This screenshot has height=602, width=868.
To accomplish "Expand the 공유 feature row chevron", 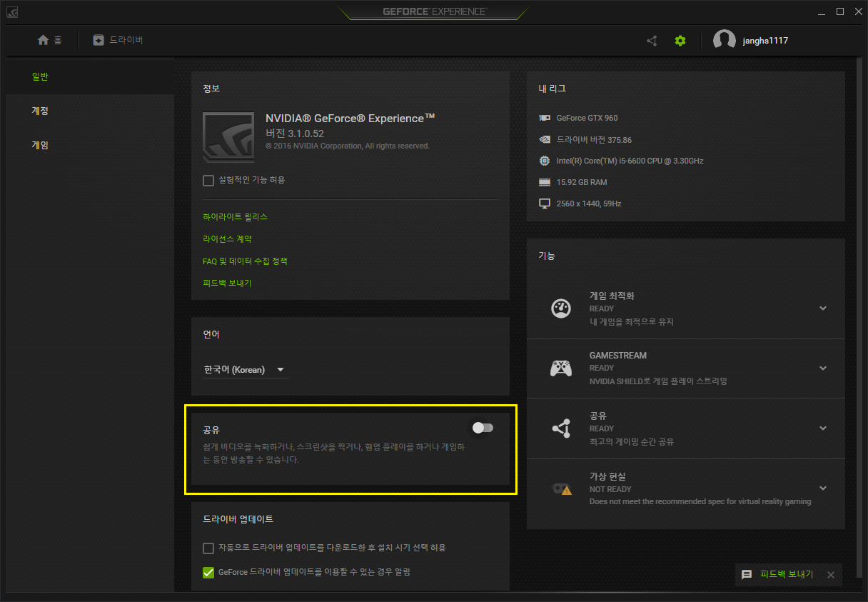I will pyautogui.click(x=823, y=428).
